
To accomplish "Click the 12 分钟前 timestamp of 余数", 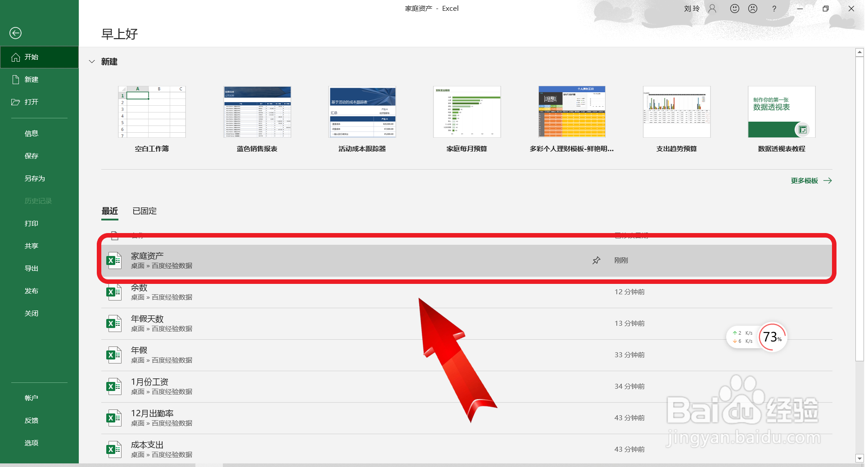I will pyautogui.click(x=629, y=292).
